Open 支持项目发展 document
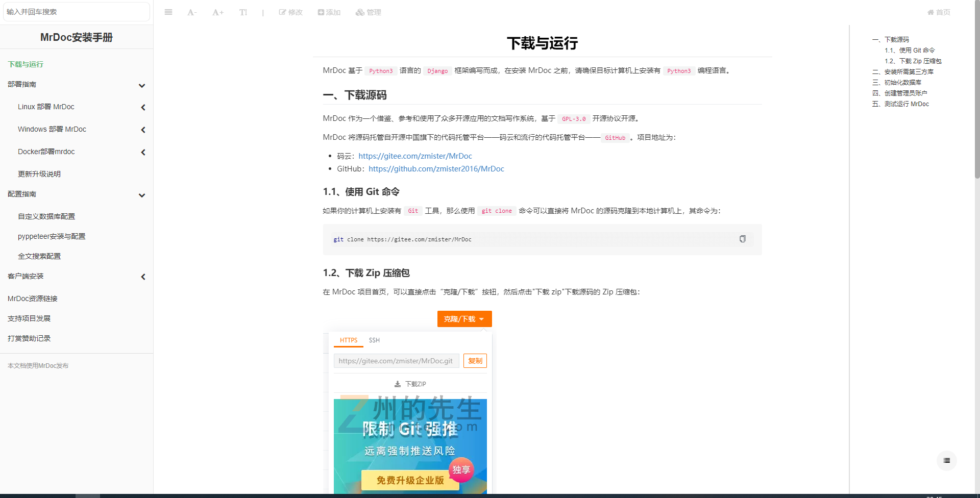980x498 pixels. point(29,318)
